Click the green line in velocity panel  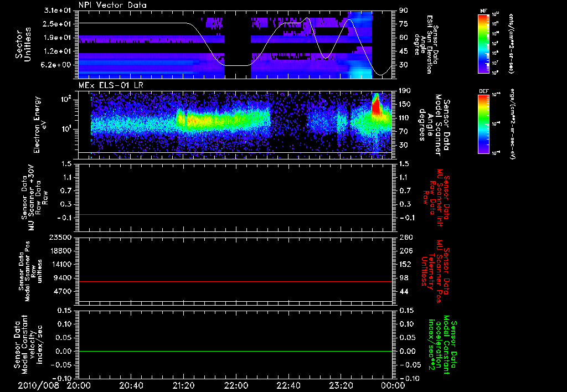(235, 351)
